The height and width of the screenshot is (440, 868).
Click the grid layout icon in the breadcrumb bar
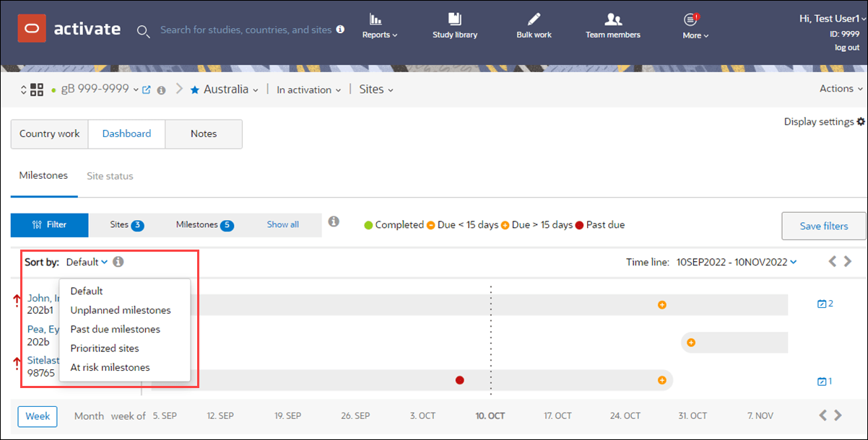[x=37, y=88]
